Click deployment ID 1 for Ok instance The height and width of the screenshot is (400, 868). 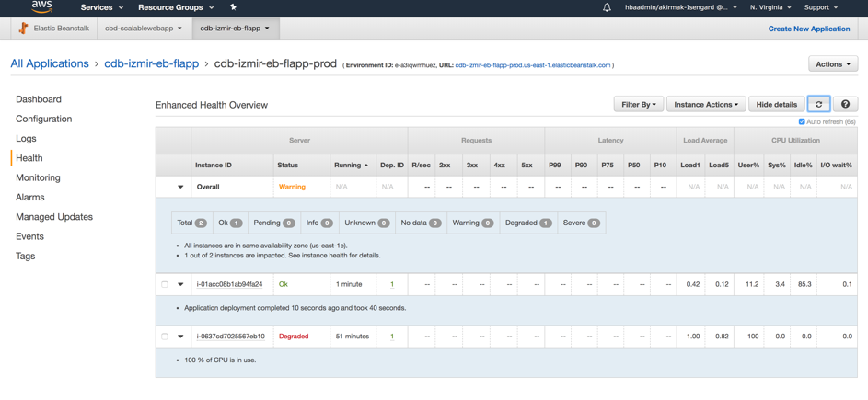point(392,284)
